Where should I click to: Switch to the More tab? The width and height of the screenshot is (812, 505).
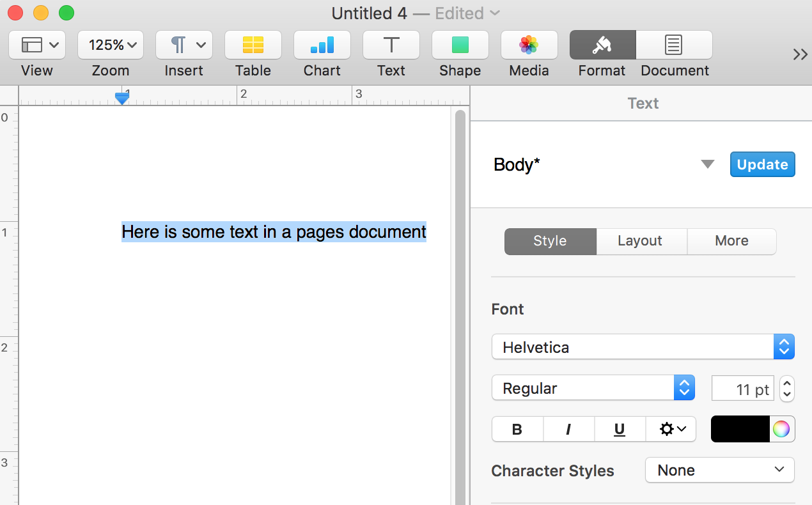(x=732, y=241)
